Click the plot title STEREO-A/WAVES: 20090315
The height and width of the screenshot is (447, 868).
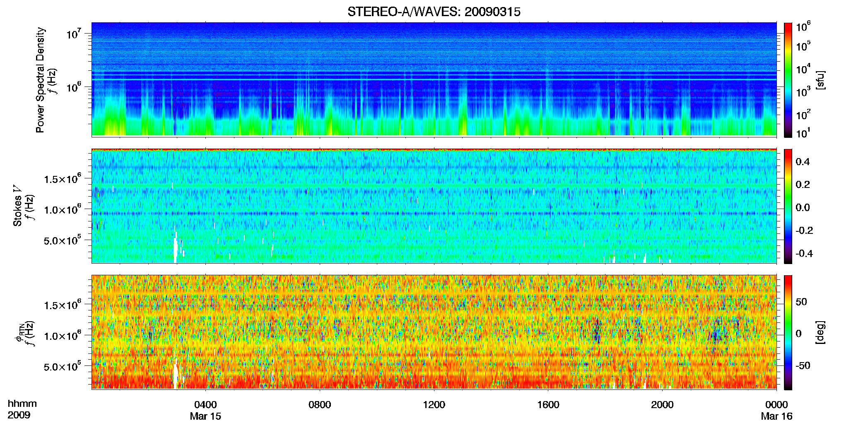pyautogui.click(x=434, y=12)
